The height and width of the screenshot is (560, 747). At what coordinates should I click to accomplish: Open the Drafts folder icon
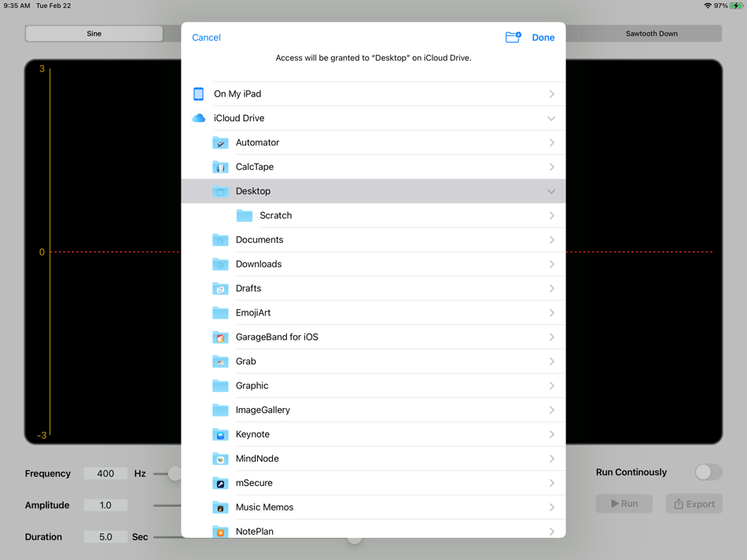pyautogui.click(x=220, y=289)
